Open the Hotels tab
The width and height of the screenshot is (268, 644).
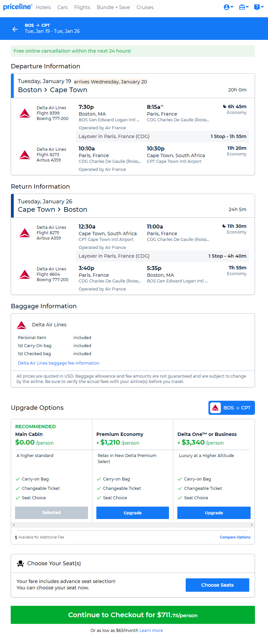tap(43, 7)
